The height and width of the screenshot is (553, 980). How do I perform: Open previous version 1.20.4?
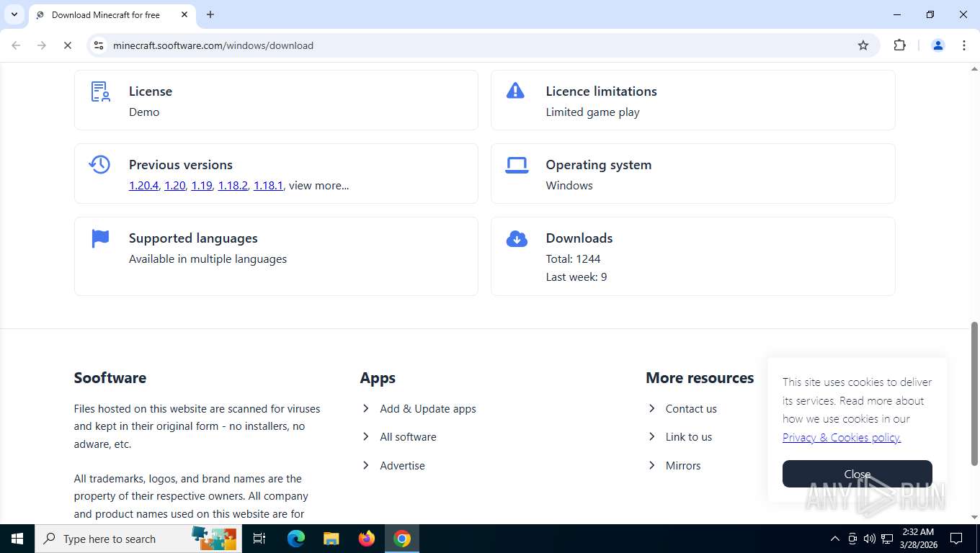point(143,185)
